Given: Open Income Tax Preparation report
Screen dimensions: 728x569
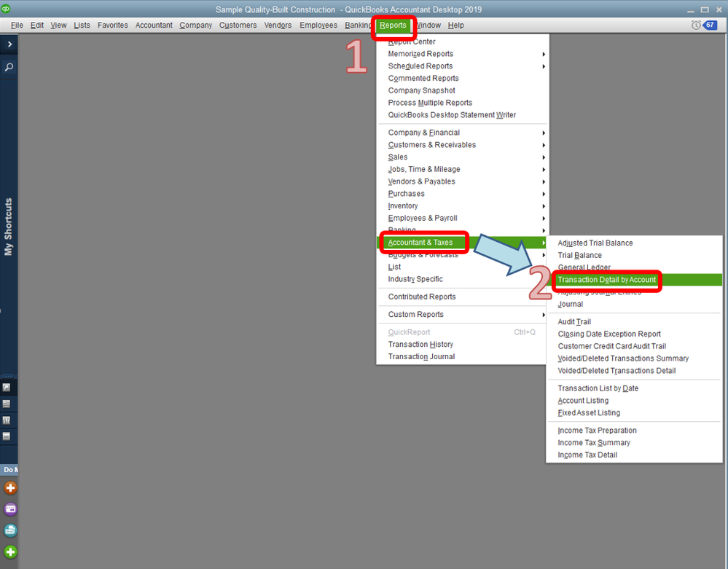Looking at the screenshot, I should coord(597,431).
